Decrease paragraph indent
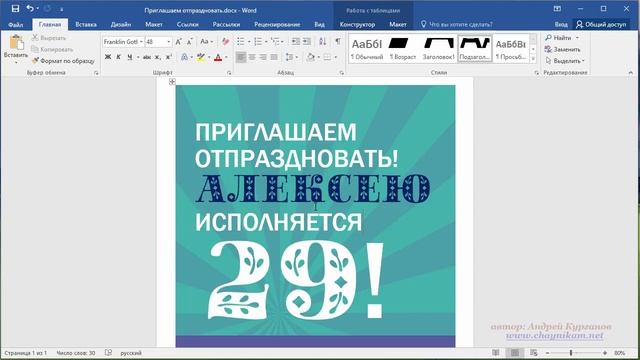The height and width of the screenshot is (360, 640). [x=296, y=42]
